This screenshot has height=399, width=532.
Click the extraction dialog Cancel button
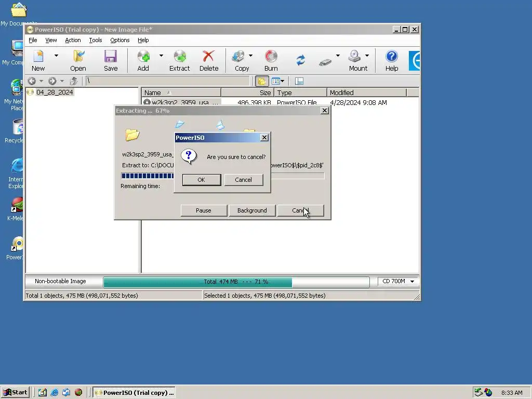coord(300,210)
